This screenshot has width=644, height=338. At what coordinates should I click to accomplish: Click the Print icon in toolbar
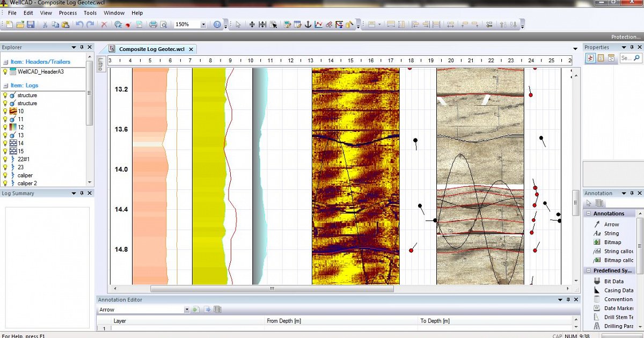point(153,25)
